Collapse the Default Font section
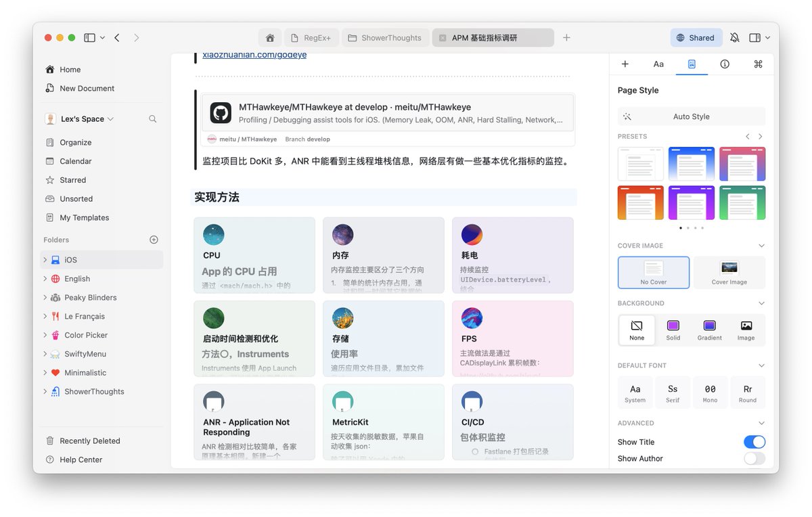 point(761,365)
